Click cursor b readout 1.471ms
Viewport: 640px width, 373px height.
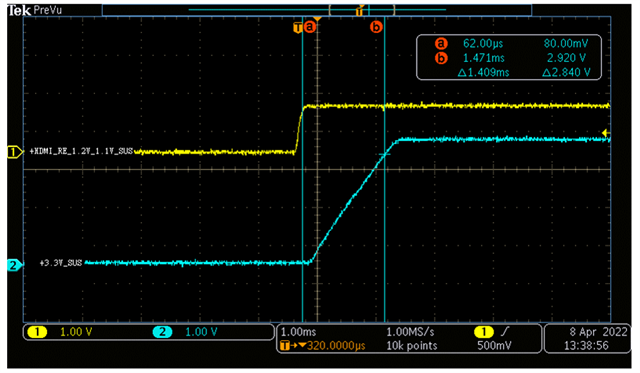(484, 58)
